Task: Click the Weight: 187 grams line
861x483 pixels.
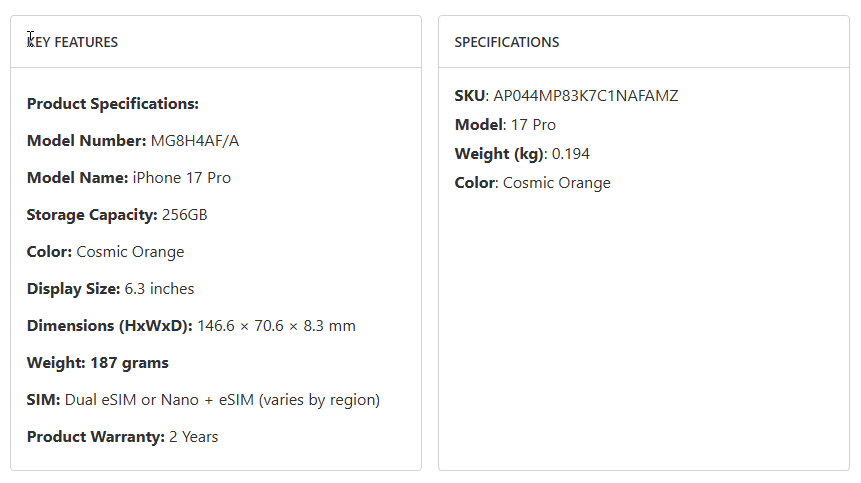Action: (x=98, y=363)
